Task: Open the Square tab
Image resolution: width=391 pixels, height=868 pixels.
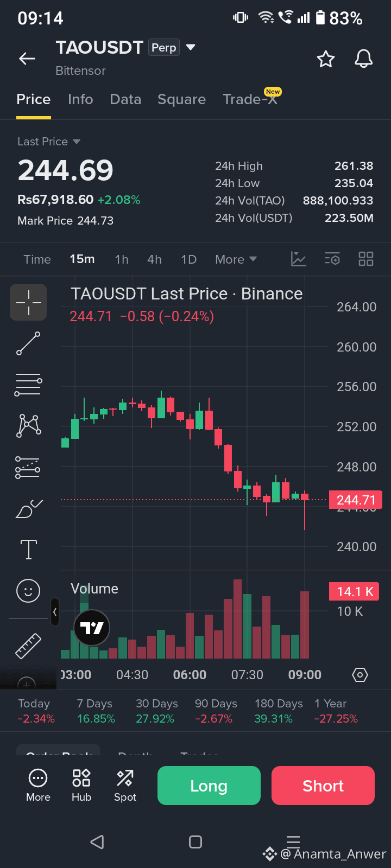Action: pyautogui.click(x=182, y=99)
